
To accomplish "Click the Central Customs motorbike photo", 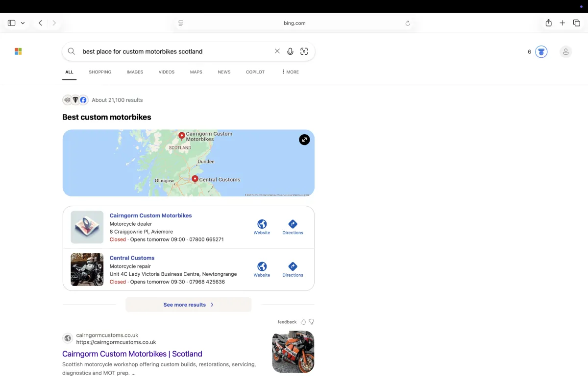I will (x=87, y=269).
